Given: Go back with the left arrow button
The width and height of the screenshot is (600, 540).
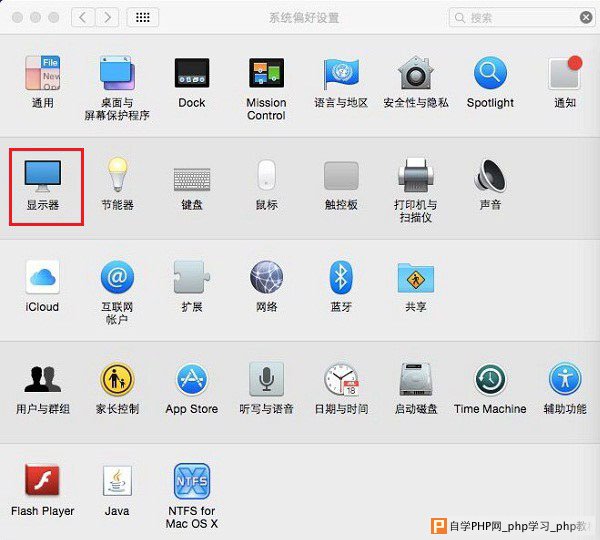Looking at the screenshot, I should (82, 17).
